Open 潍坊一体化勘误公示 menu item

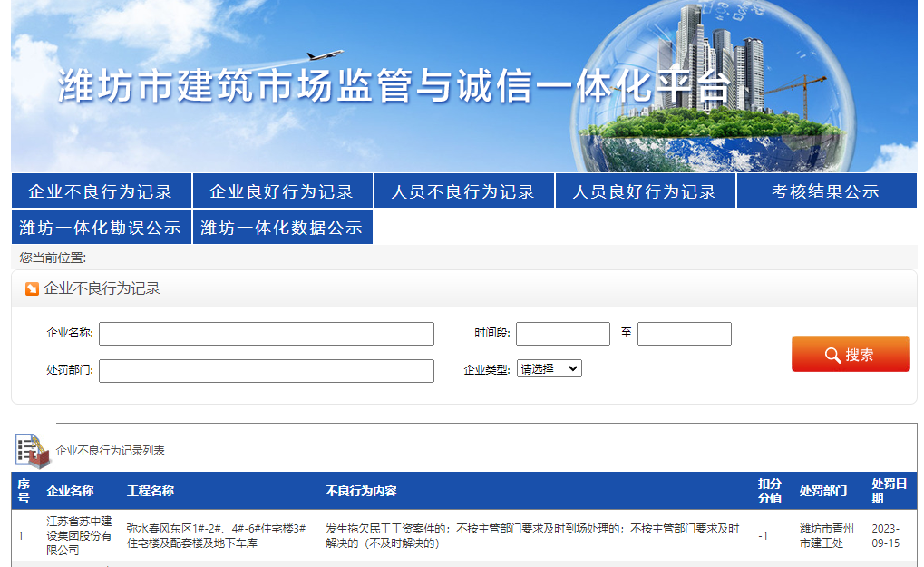pos(101,228)
